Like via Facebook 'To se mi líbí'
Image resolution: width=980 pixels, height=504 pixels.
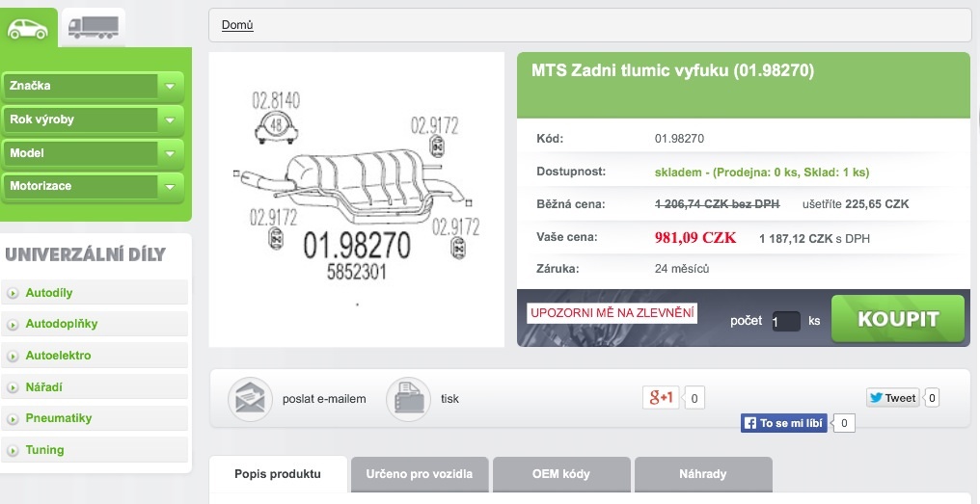784,423
